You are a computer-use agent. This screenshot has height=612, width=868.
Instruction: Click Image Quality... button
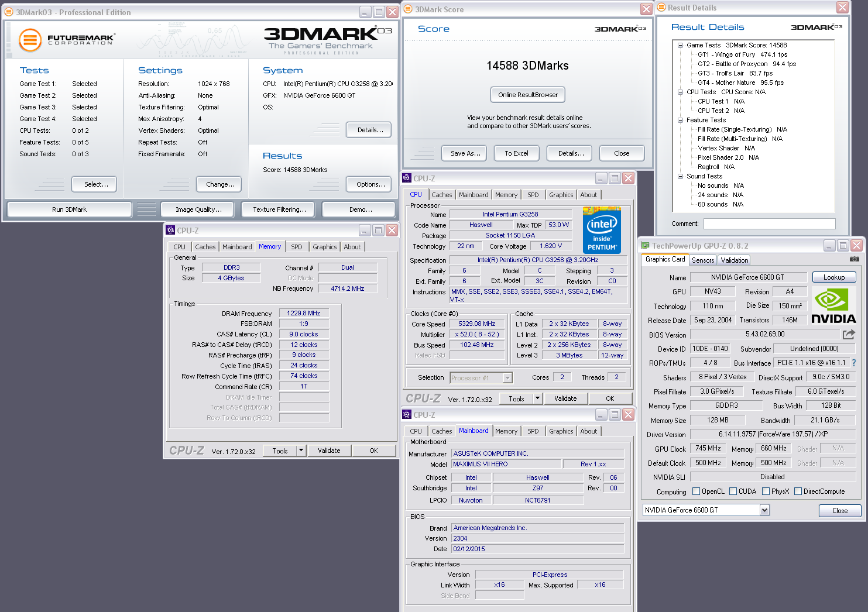(x=198, y=209)
